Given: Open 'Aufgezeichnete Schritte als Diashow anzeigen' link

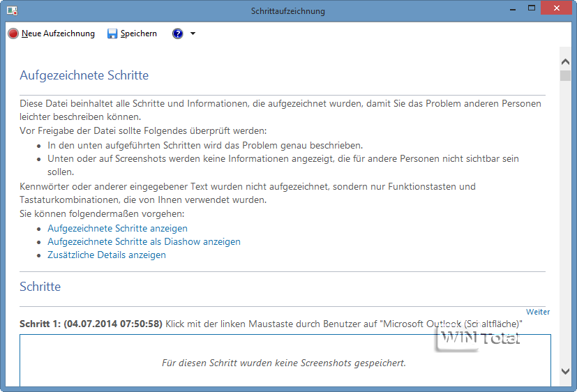Looking at the screenshot, I should coord(144,241).
